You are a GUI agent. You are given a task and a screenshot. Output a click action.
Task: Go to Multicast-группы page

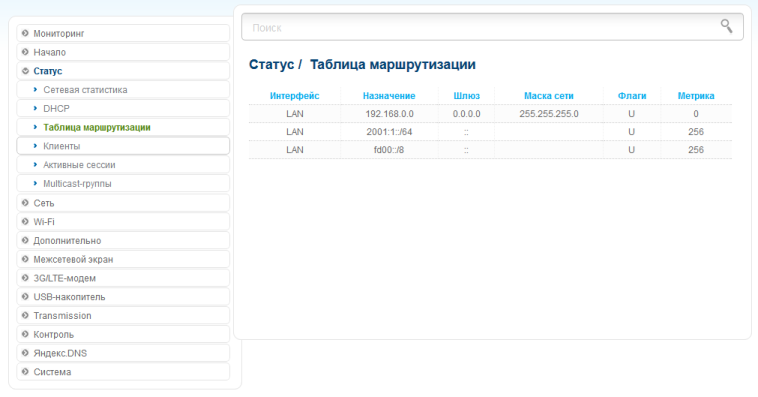tap(123, 184)
